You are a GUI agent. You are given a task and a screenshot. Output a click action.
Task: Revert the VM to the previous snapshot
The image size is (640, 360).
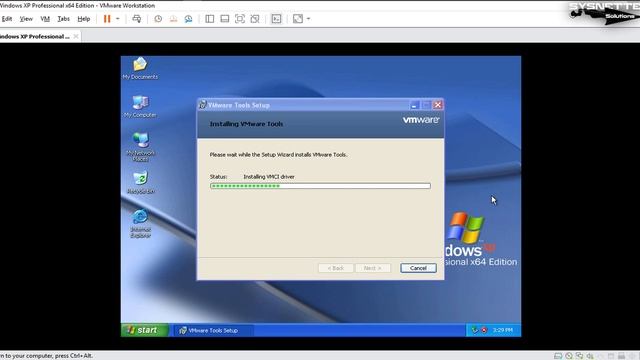[x=173, y=19]
